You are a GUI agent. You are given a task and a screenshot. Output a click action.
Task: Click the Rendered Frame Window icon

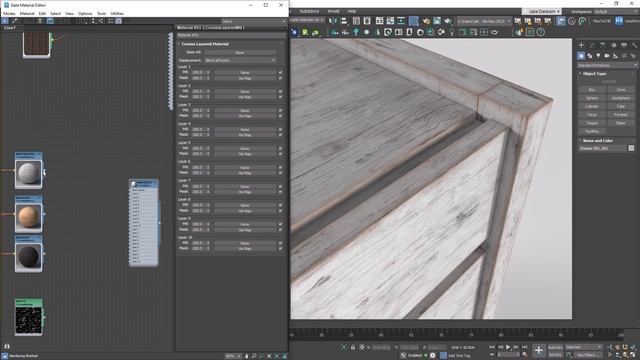[x=437, y=21]
